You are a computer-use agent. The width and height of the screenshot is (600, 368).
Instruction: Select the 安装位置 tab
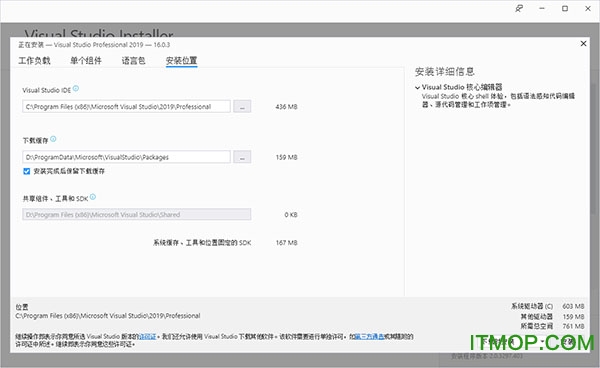pyautogui.click(x=181, y=60)
